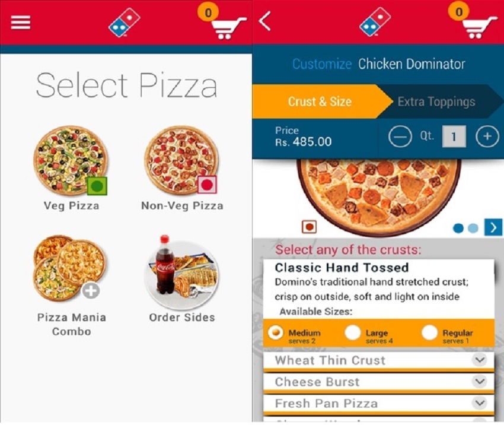Select Regular size option
The height and width of the screenshot is (425, 504).
click(448, 335)
